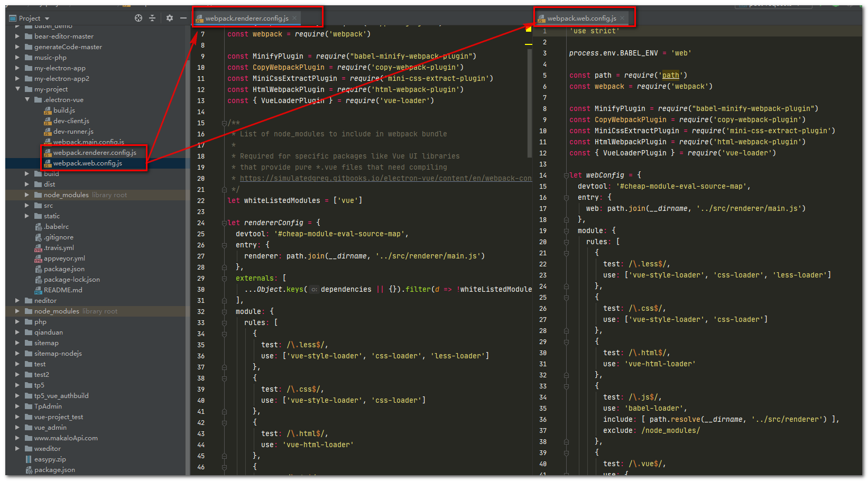Click fold marker at module line 19 right editor
Image resolution: width=868 pixels, height=481 pixels.
[x=566, y=231]
